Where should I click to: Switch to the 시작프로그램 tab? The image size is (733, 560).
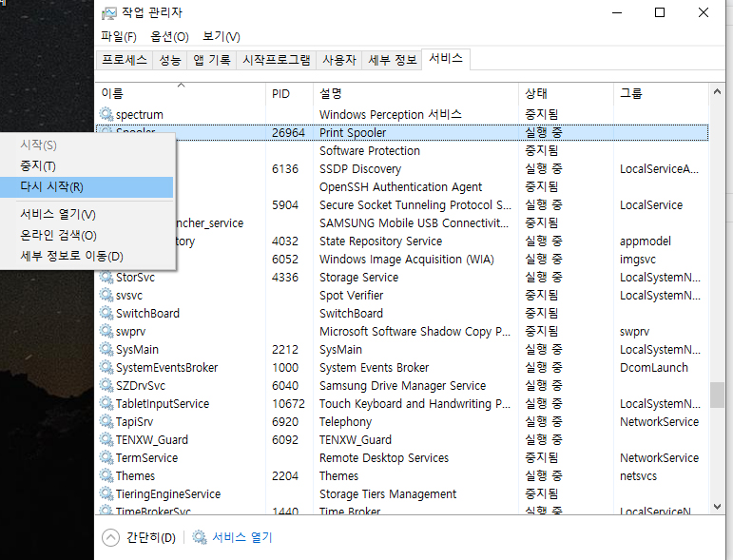pos(277,60)
